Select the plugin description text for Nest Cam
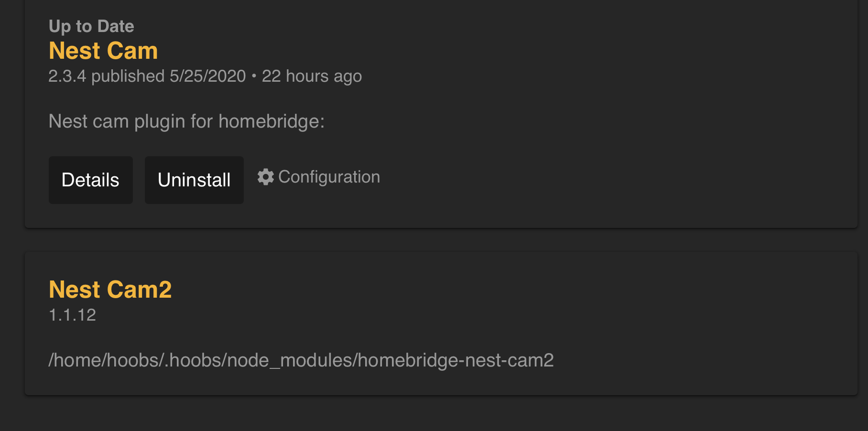This screenshot has width=868, height=431. click(187, 121)
